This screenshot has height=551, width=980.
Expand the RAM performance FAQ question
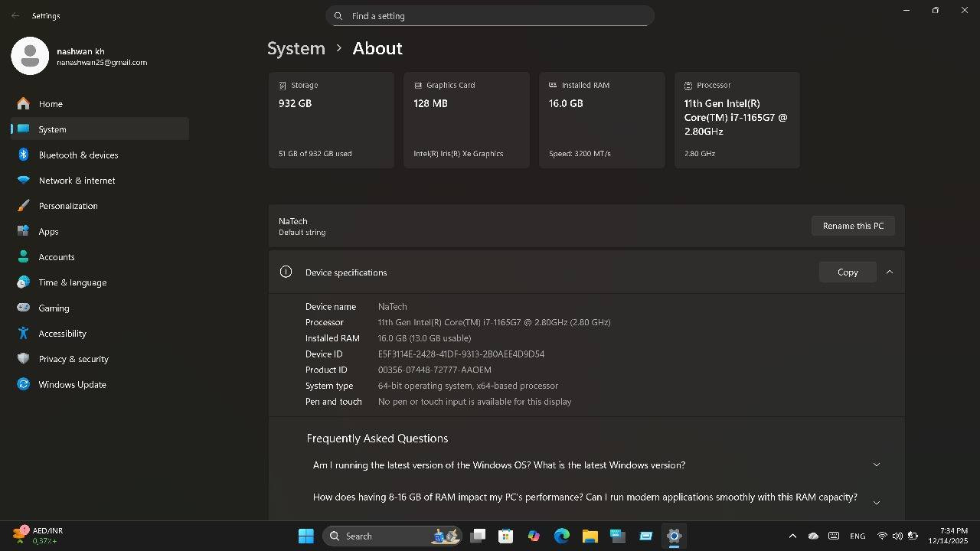point(876,502)
